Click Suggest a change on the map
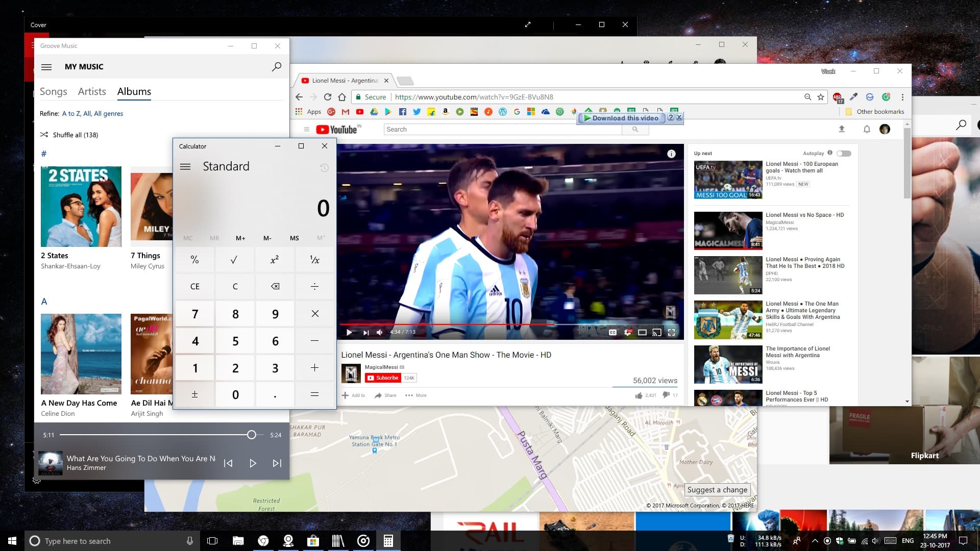The height and width of the screenshot is (551, 980). click(717, 490)
